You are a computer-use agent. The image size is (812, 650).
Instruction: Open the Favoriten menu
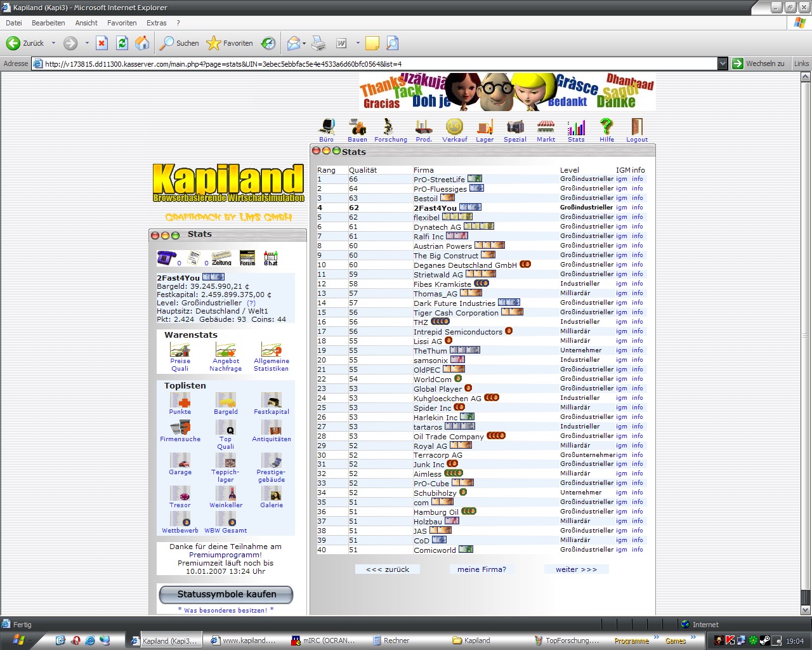122,23
